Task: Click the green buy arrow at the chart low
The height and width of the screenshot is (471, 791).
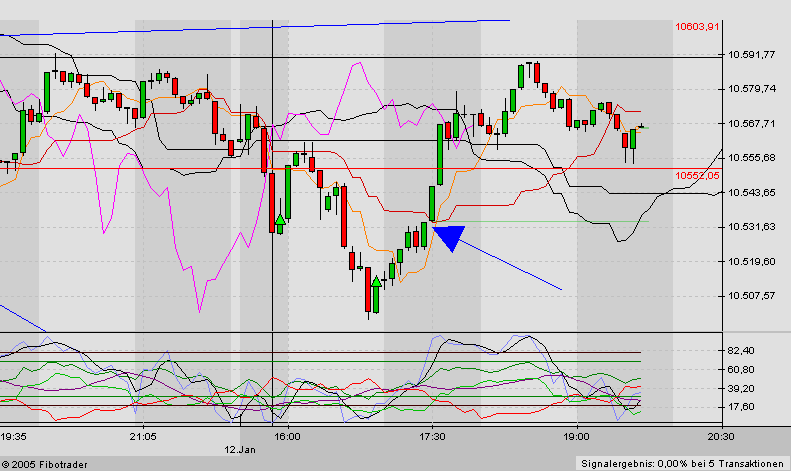Action: pyautogui.click(x=376, y=281)
